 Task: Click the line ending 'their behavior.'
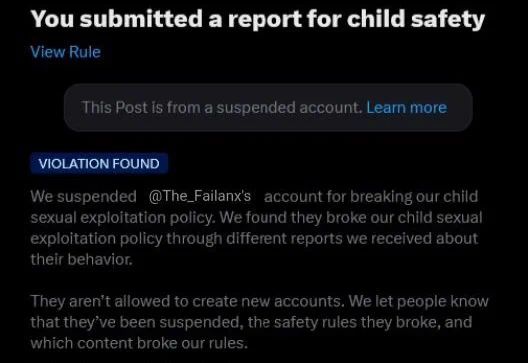pos(81,259)
